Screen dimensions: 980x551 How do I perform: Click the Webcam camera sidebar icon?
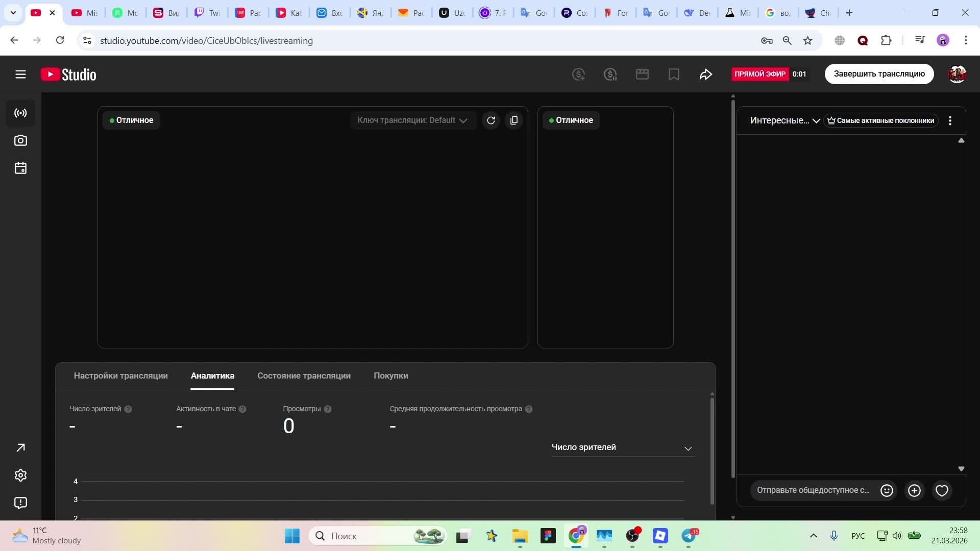[20, 141]
